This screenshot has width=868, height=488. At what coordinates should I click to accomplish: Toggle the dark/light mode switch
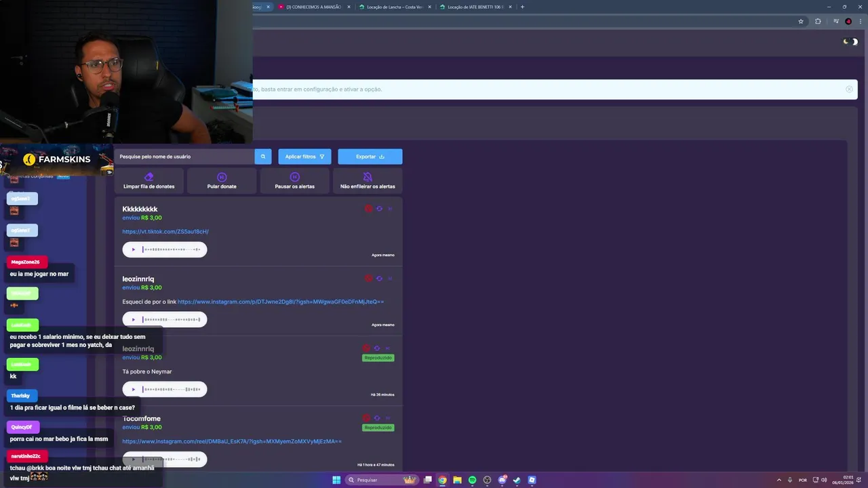850,42
